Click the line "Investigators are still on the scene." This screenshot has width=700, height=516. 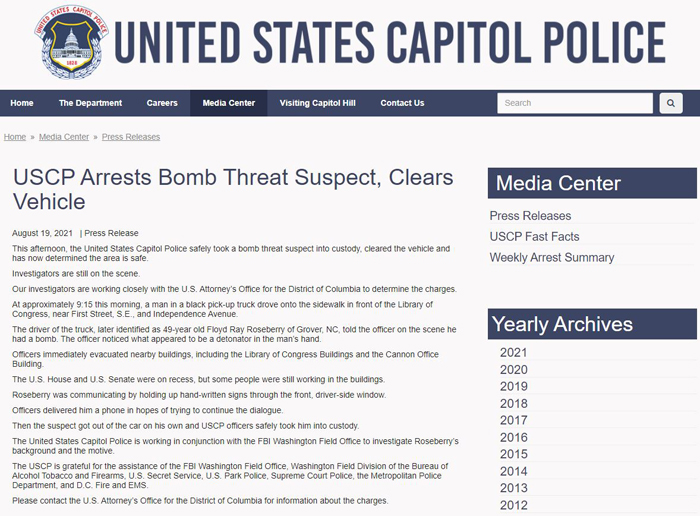coord(76,274)
